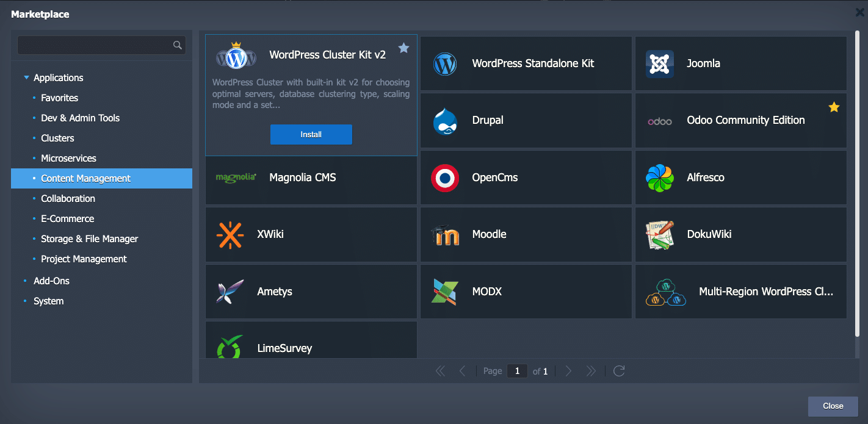Click the application list vertical scrollbar
The width and height of the screenshot is (868, 424).
[x=857, y=183]
